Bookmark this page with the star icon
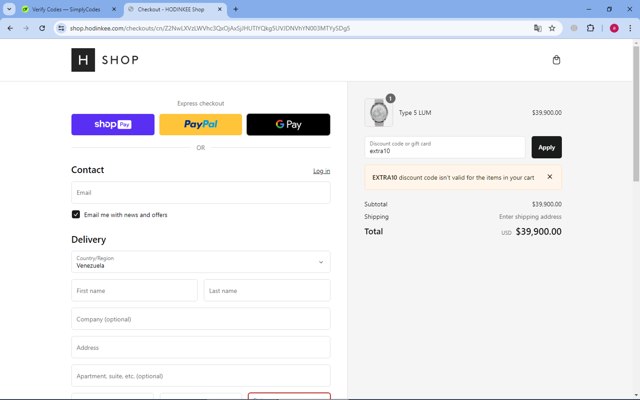Image resolution: width=640 pixels, height=400 pixels. (552, 28)
